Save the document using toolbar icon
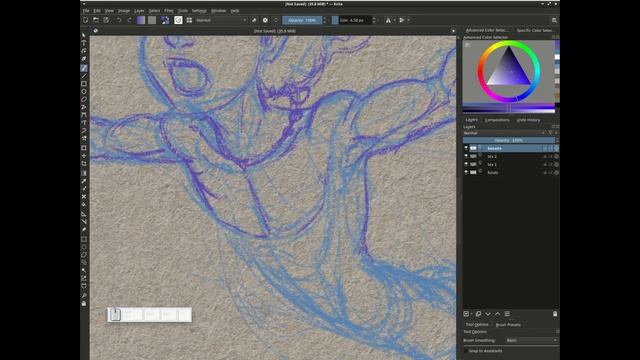The height and width of the screenshot is (360, 640). (x=106, y=20)
